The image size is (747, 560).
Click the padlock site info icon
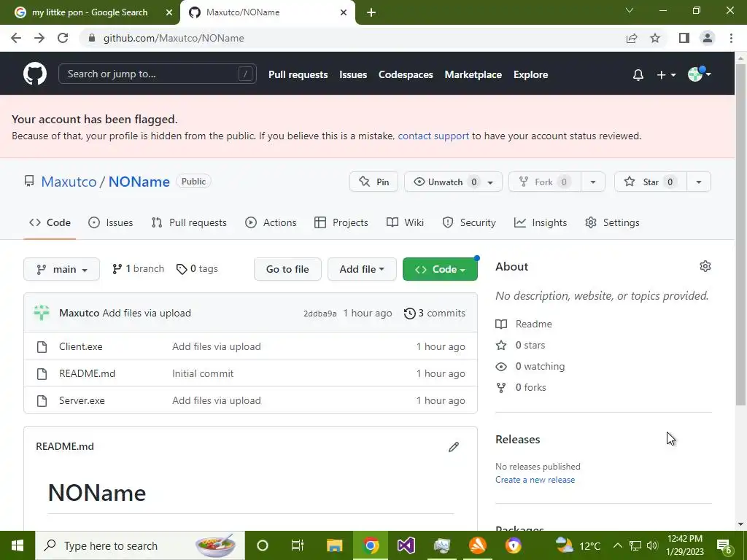tap(93, 38)
